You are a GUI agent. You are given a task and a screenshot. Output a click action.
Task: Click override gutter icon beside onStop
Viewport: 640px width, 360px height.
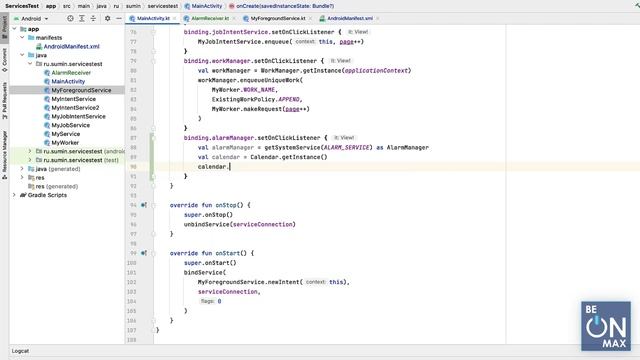coord(144,205)
